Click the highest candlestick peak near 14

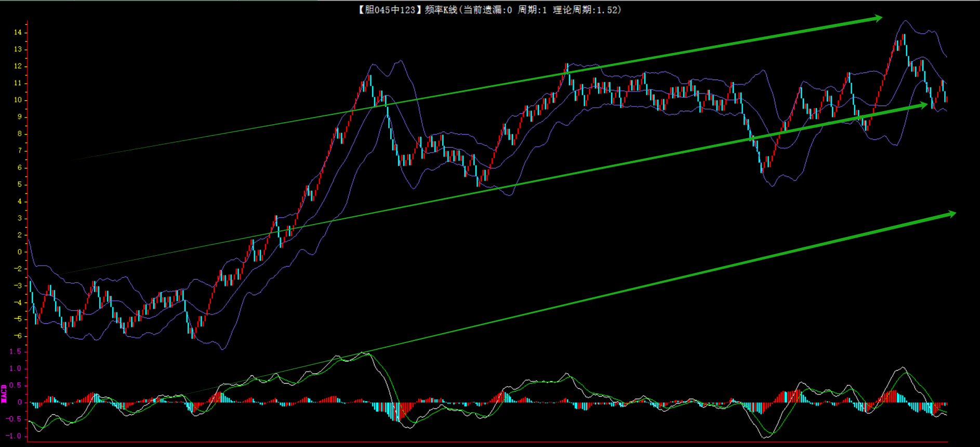(x=904, y=36)
